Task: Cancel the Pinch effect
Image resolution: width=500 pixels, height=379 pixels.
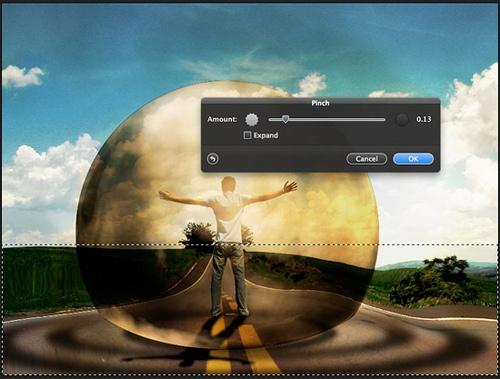Action: tap(367, 159)
